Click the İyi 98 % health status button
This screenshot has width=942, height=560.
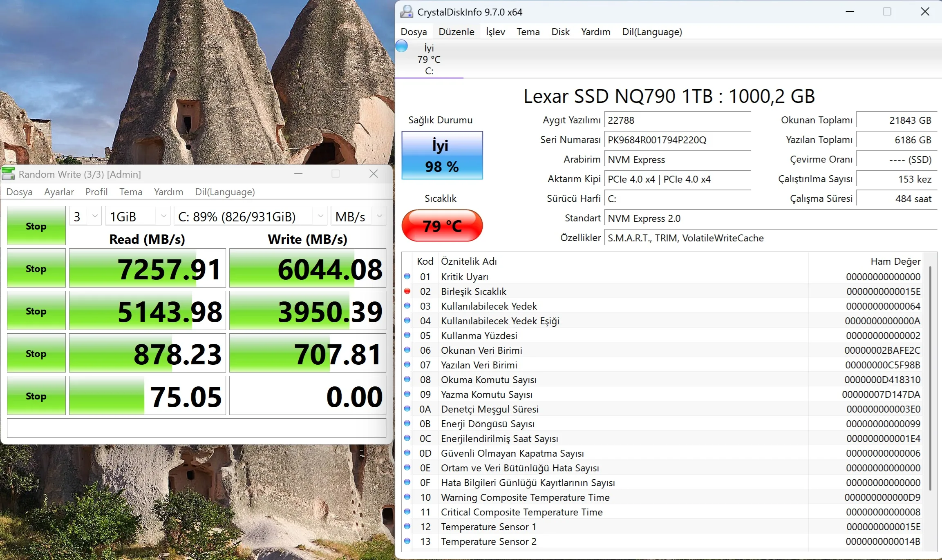(442, 155)
